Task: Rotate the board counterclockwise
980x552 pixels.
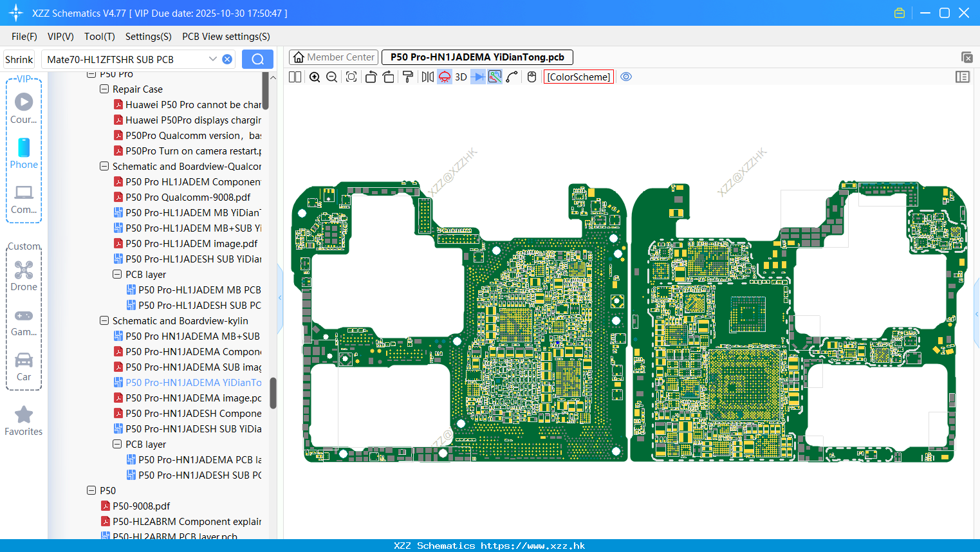Action: click(x=371, y=77)
